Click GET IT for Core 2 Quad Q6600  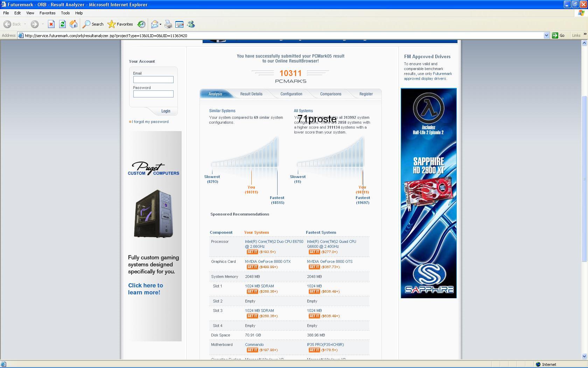[x=314, y=252]
